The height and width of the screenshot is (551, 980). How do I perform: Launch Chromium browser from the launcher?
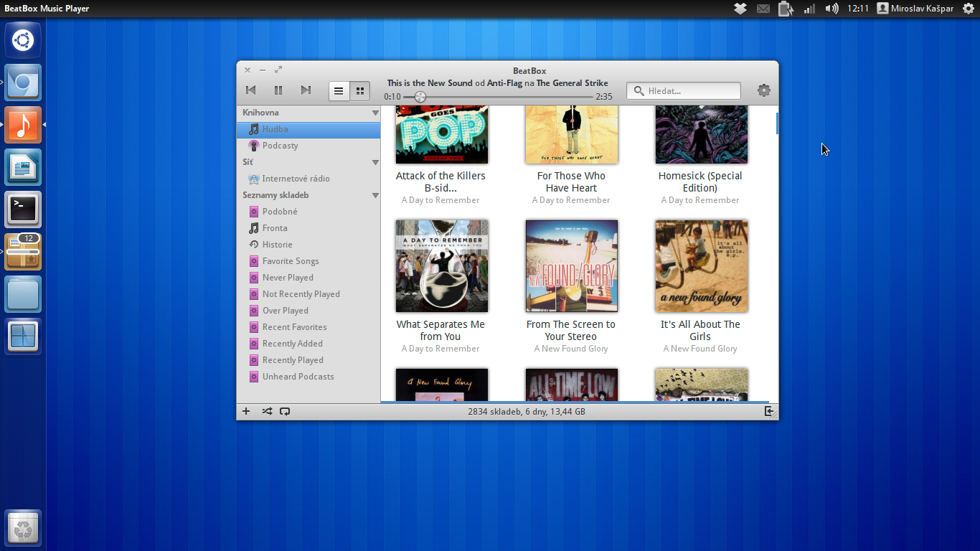click(x=23, y=83)
